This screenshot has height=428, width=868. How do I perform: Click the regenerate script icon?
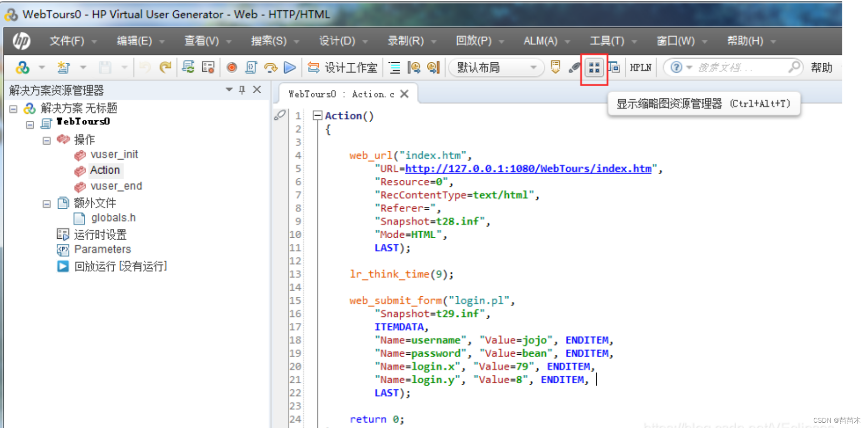(x=188, y=68)
